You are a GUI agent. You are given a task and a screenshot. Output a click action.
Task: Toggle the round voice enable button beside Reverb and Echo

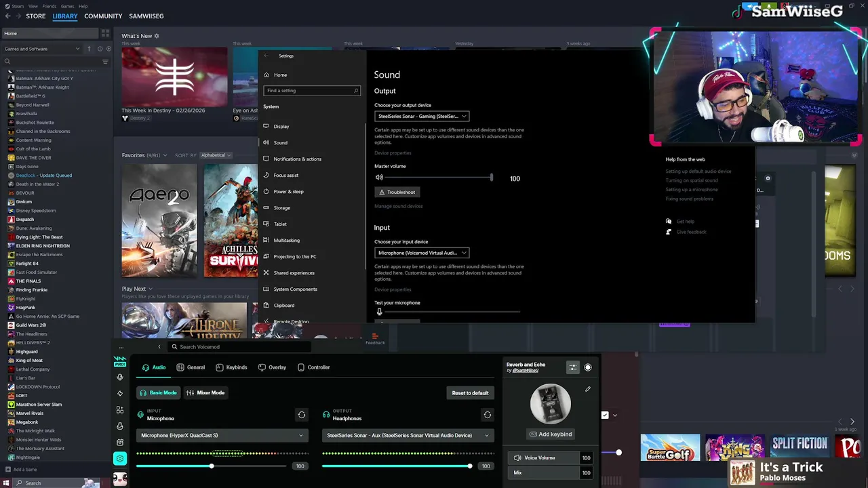(588, 367)
